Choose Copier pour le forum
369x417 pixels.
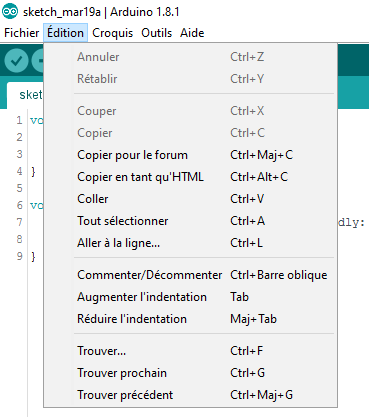click(191, 155)
